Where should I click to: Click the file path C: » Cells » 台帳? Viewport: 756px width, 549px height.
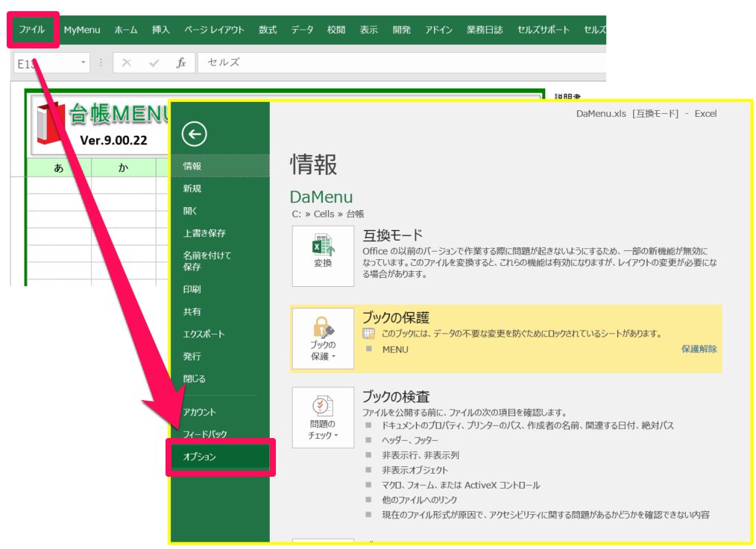[x=328, y=215]
